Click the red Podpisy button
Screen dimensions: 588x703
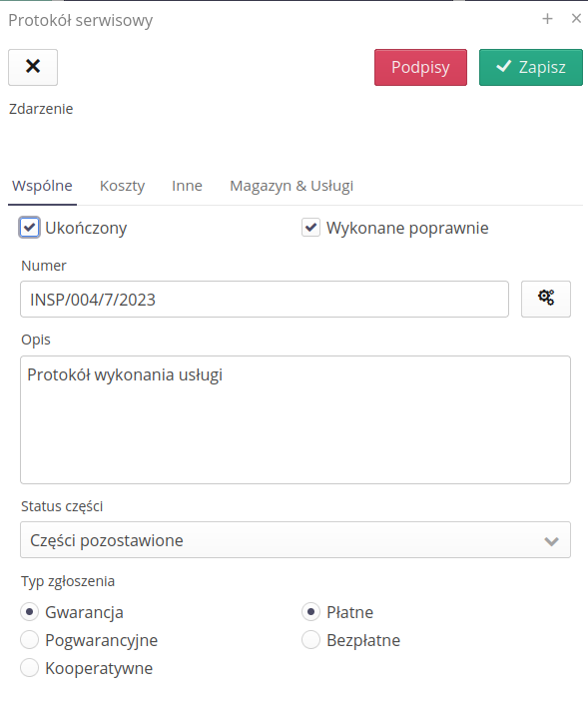click(x=420, y=67)
